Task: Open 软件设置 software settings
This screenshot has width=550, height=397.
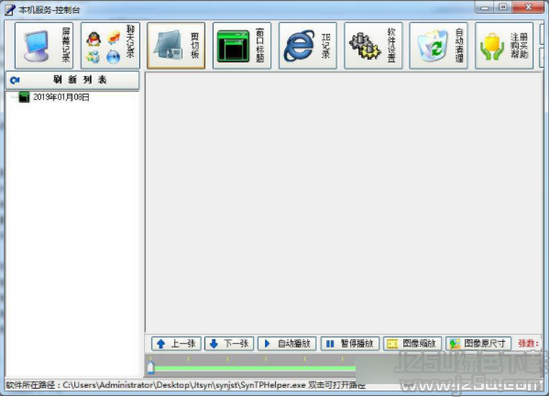Action: pos(373,46)
